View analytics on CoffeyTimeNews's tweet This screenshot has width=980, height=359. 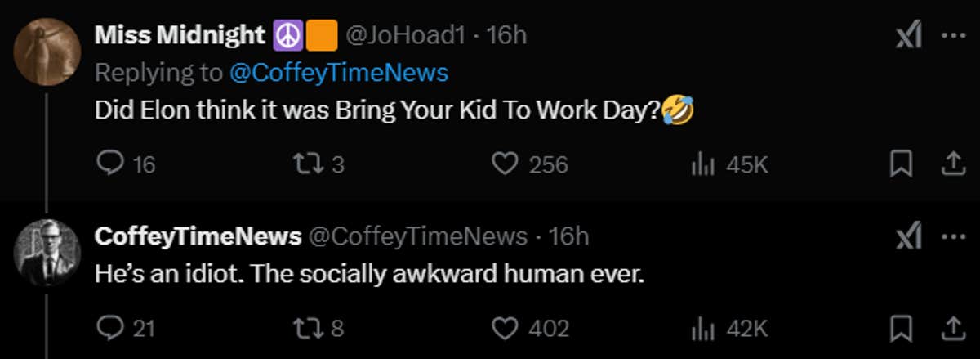pyautogui.click(x=703, y=328)
